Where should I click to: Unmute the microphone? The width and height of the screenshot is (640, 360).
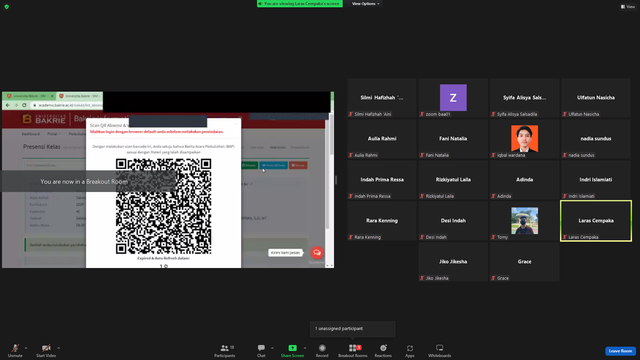tap(15, 350)
